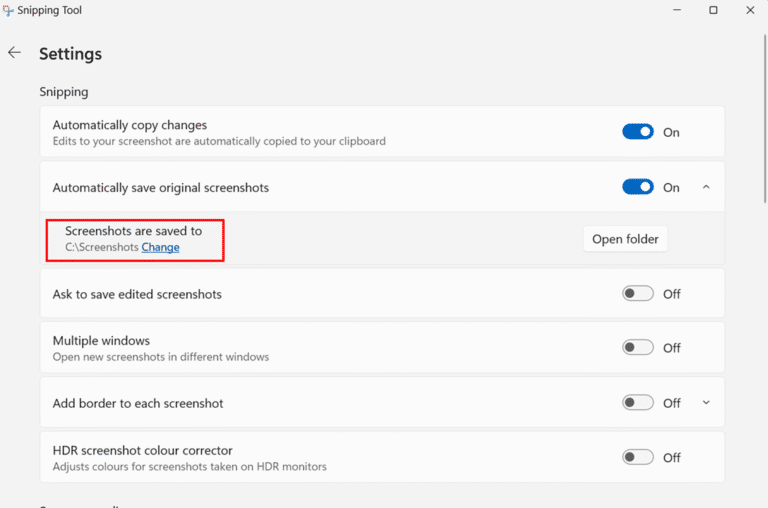This screenshot has width=768, height=508.
Task: Click HDR monitors description text
Action: [190, 467]
